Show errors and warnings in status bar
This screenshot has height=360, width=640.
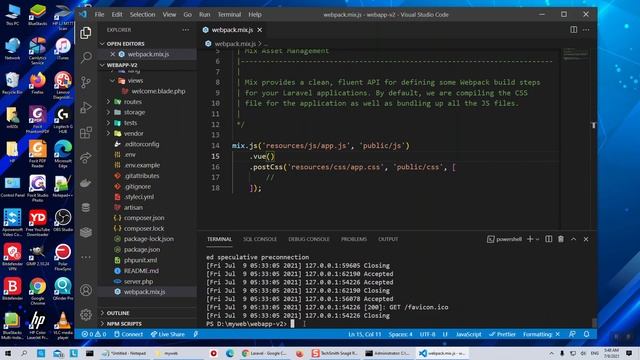[94, 334]
